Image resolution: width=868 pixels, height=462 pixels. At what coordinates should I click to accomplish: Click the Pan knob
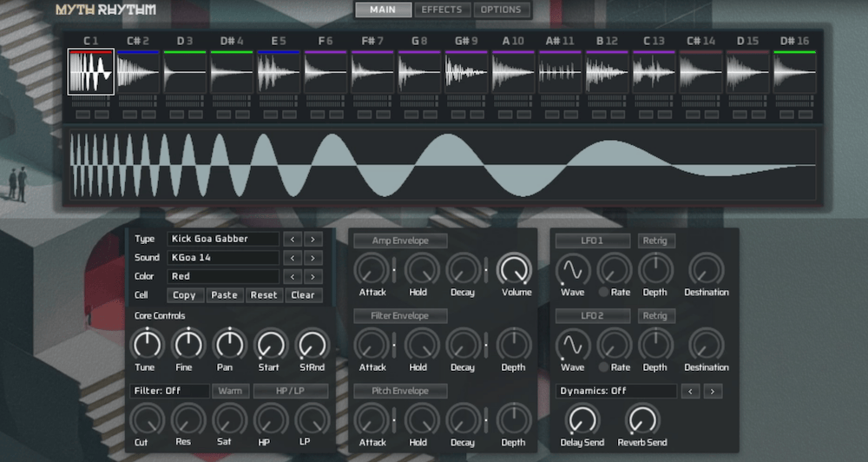point(230,344)
